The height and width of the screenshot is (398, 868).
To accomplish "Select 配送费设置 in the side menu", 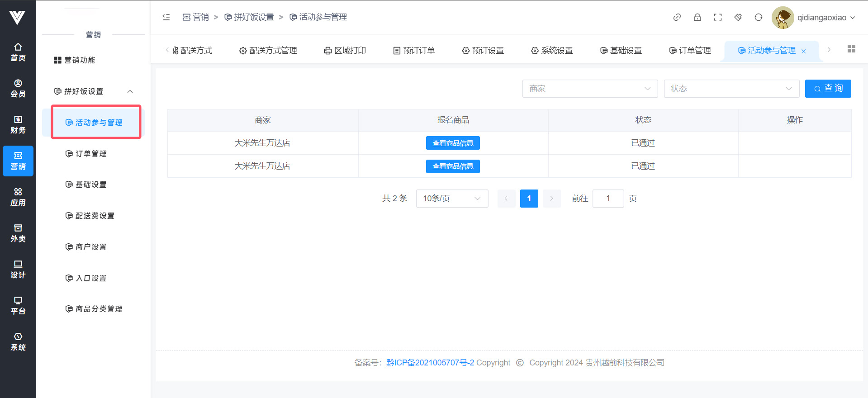I will [x=95, y=216].
